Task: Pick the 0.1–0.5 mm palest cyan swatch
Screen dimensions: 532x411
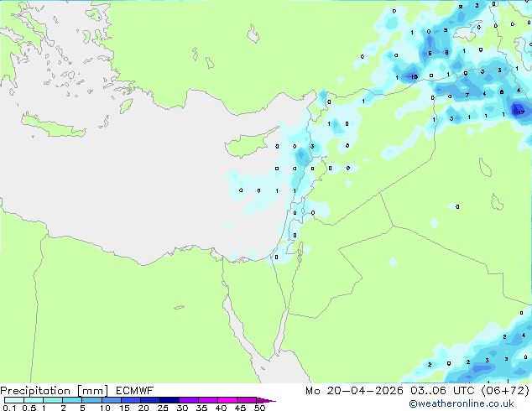Action: (x=14, y=400)
